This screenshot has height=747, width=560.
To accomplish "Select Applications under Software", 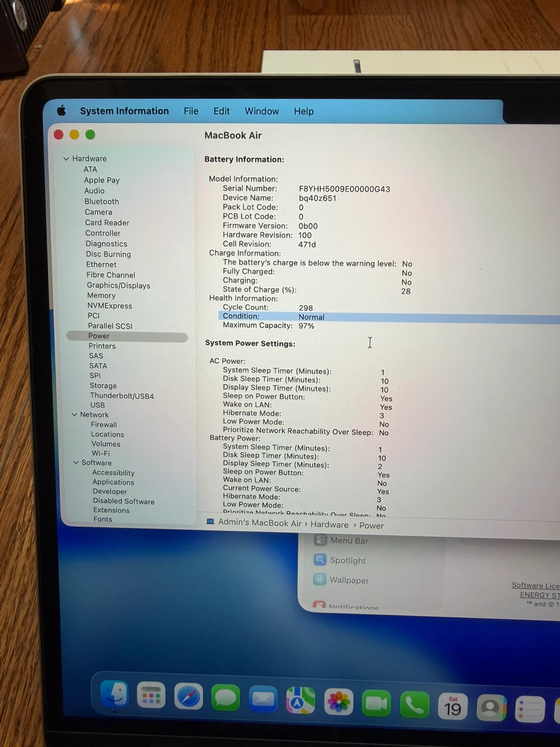I will pyautogui.click(x=114, y=482).
